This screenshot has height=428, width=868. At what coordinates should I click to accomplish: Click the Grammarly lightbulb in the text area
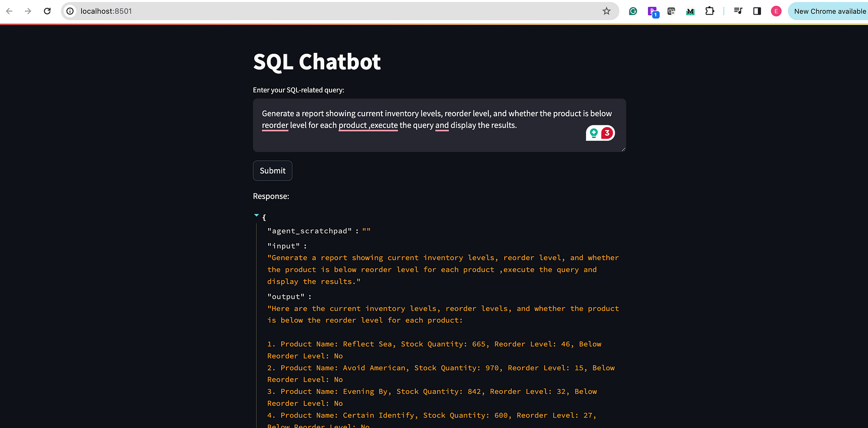tap(593, 133)
